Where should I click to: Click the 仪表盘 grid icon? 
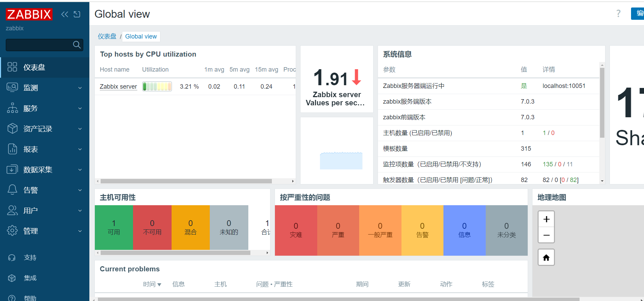coord(12,67)
